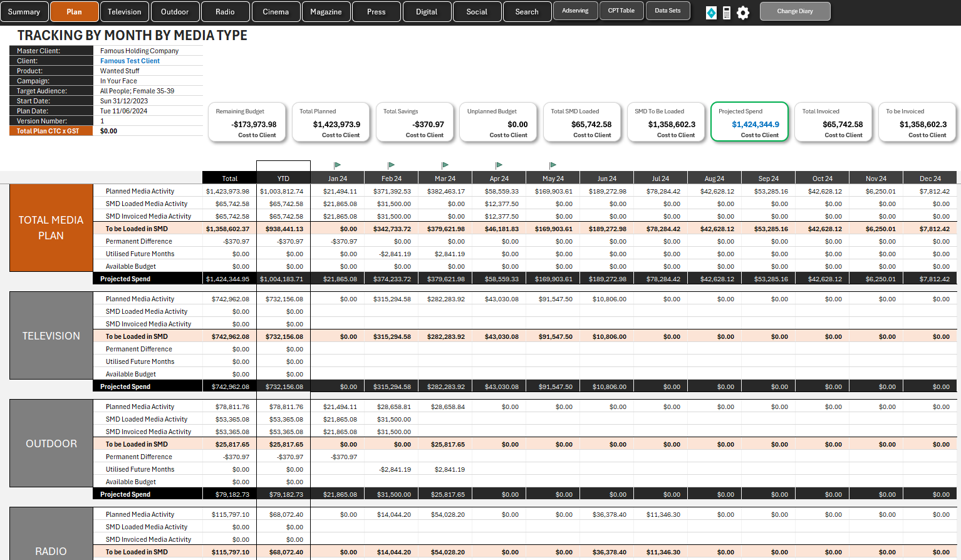Switch to the Summary tab
The image size is (961, 560).
pyautogui.click(x=24, y=12)
